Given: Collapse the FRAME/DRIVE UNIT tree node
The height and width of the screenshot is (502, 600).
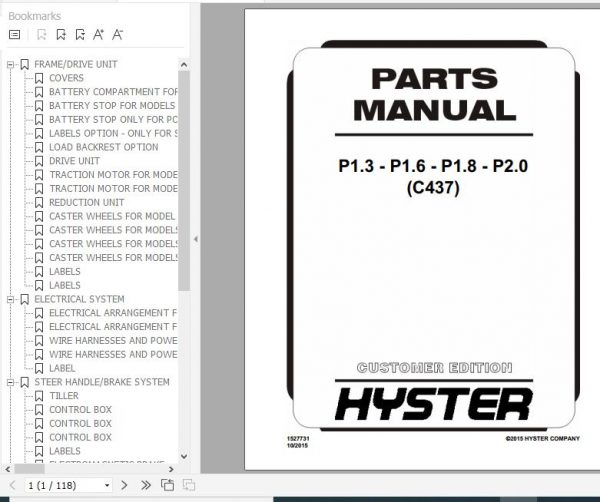Looking at the screenshot, I should point(11,65).
